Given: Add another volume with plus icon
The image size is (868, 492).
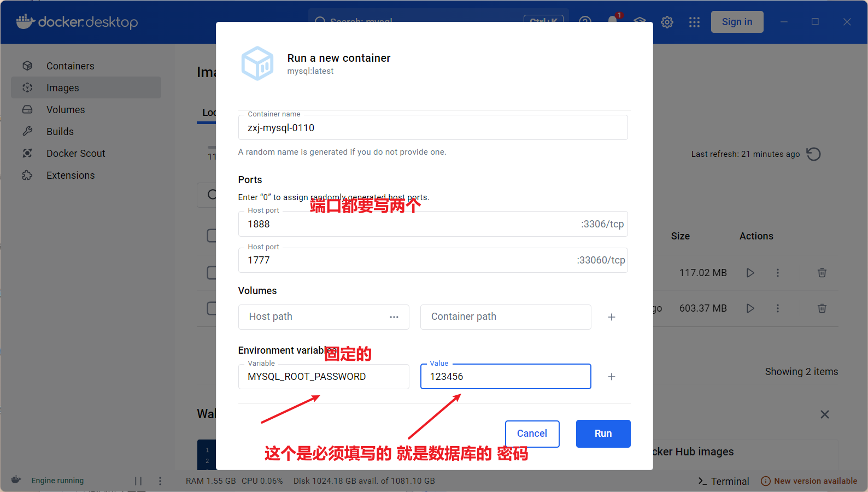Looking at the screenshot, I should click(x=612, y=317).
